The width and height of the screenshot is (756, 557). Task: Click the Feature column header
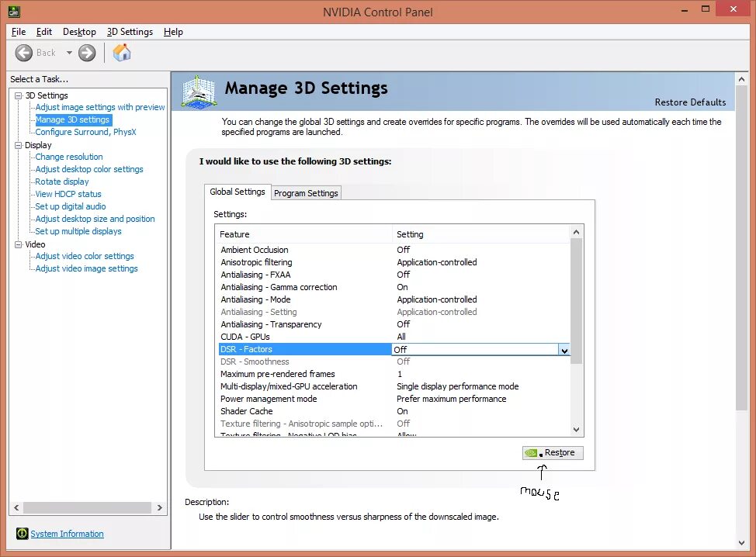click(303, 234)
